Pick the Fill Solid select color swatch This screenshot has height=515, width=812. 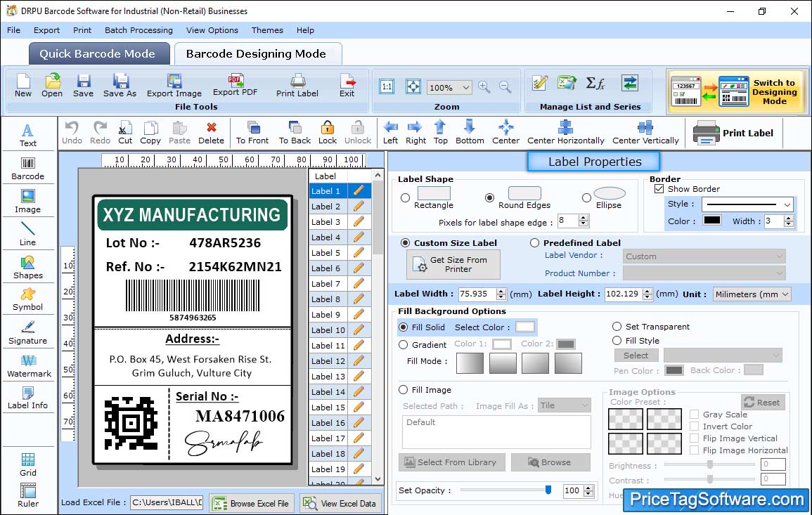(524, 327)
